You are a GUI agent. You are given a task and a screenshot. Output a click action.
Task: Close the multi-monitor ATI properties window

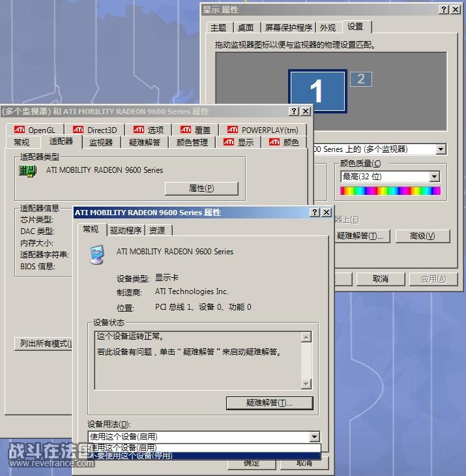tap(306, 111)
